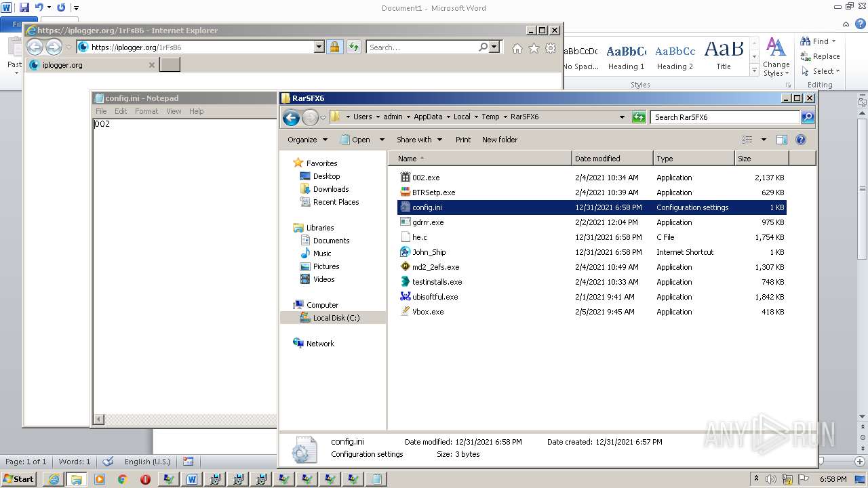Click the Start button

(19, 479)
